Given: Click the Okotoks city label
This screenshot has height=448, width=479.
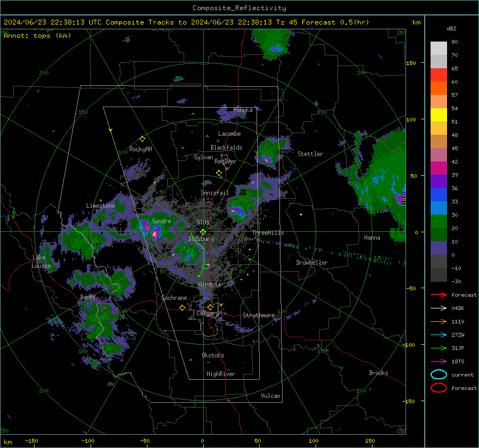Looking at the screenshot, I should pyautogui.click(x=213, y=355).
